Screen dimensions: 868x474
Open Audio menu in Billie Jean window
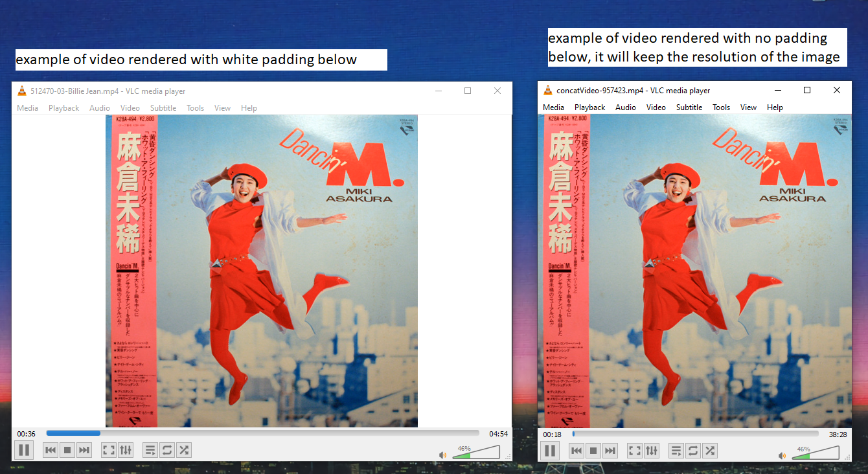click(100, 108)
